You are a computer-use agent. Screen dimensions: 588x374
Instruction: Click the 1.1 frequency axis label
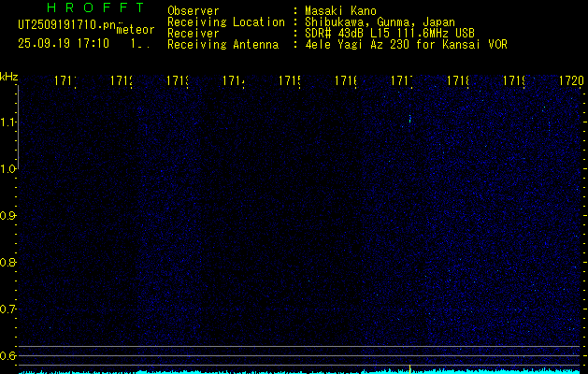(7, 122)
